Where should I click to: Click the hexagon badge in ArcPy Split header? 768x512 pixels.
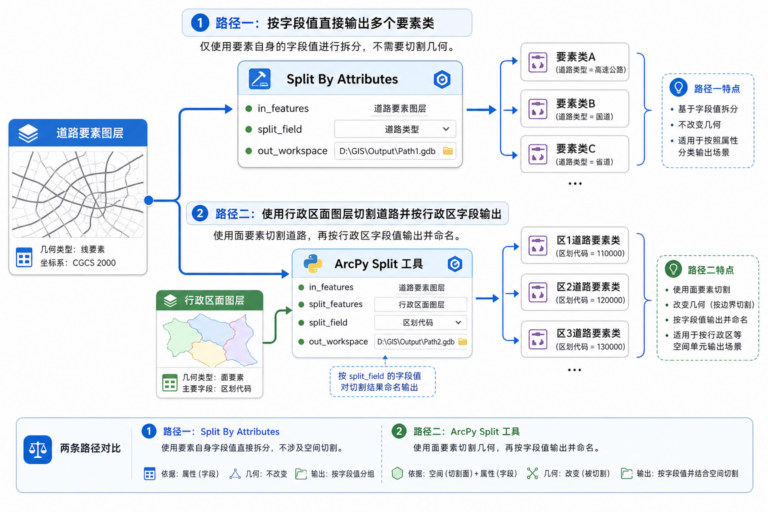click(x=455, y=264)
